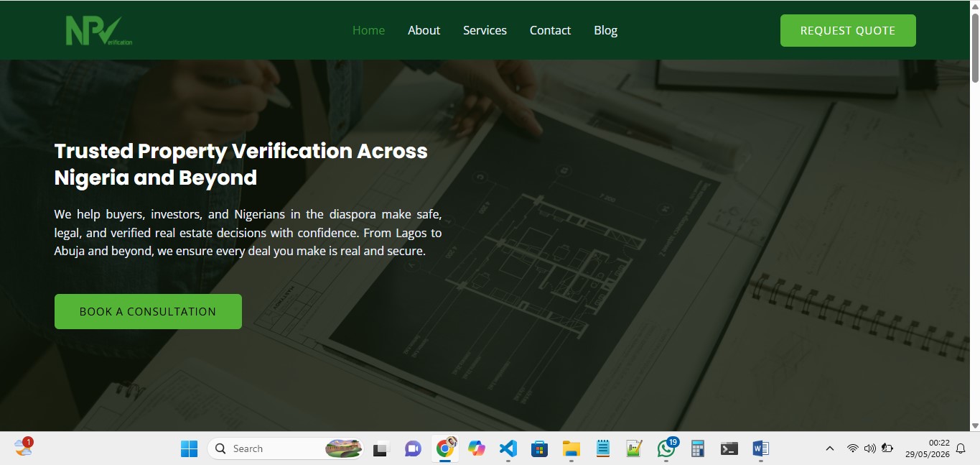Open the notifications bell icon
This screenshot has width=980, height=465.
pyautogui.click(x=961, y=448)
